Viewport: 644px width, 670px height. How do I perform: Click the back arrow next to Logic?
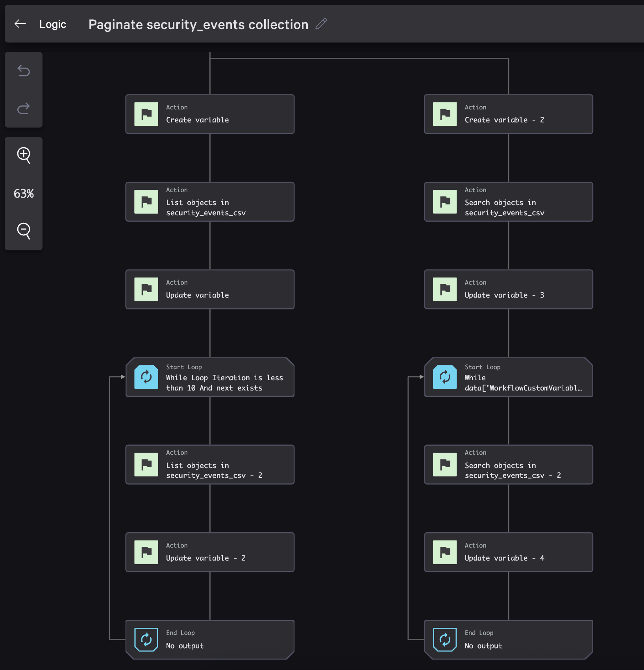[20, 24]
